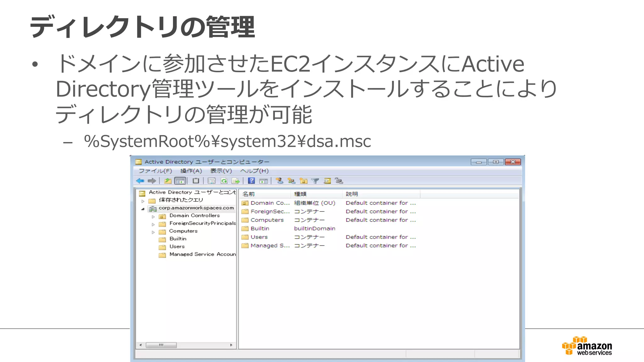
Task: Go up one level in toolbar
Action: pos(168,181)
